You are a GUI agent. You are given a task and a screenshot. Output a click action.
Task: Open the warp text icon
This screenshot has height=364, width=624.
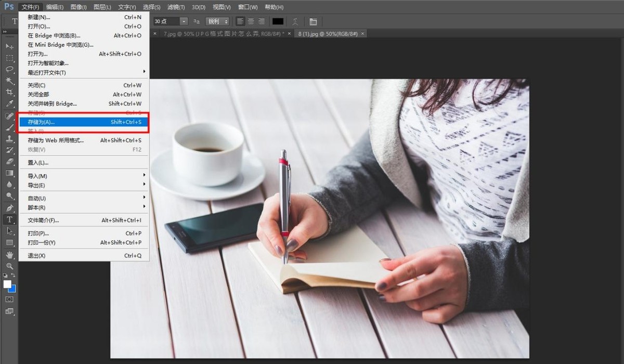[x=295, y=21]
